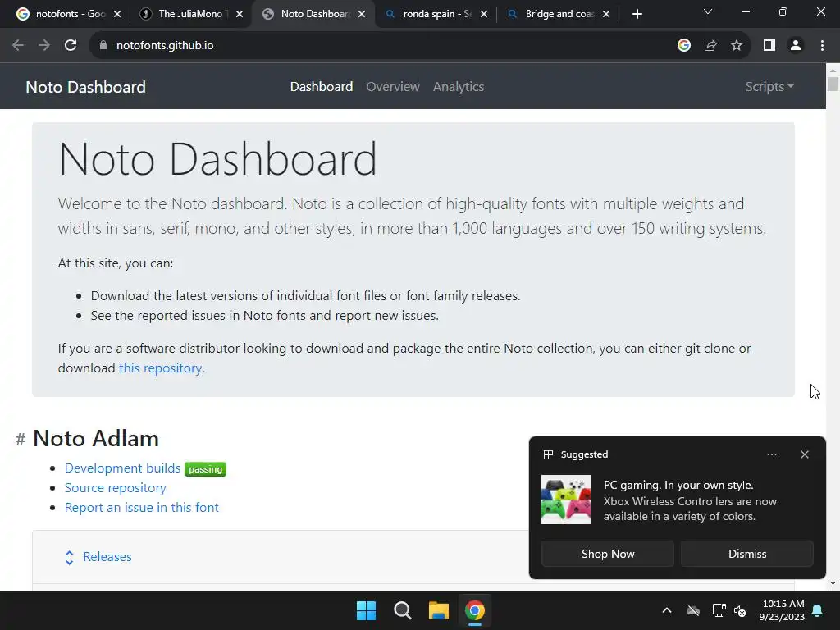The image size is (840, 630).
Task: Select Overview in the navbar
Action: point(393,87)
